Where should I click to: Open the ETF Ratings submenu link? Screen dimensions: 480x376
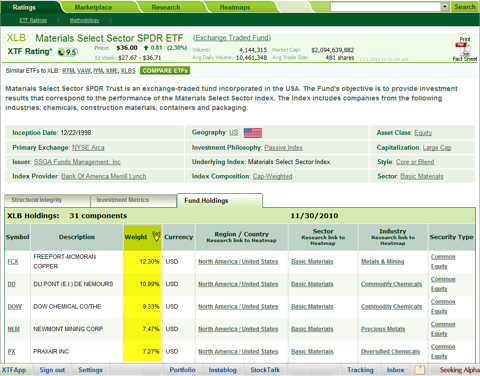tap(33, 20)
